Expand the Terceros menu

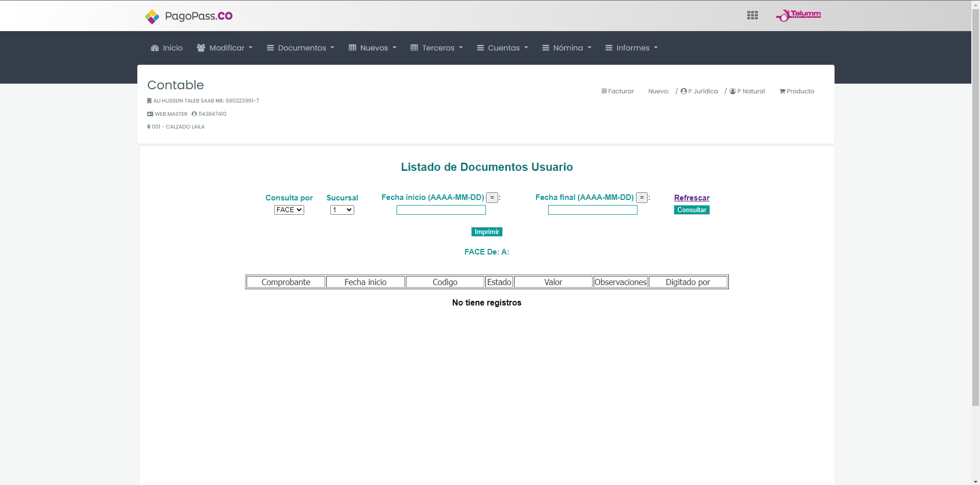tap(437, 48)
